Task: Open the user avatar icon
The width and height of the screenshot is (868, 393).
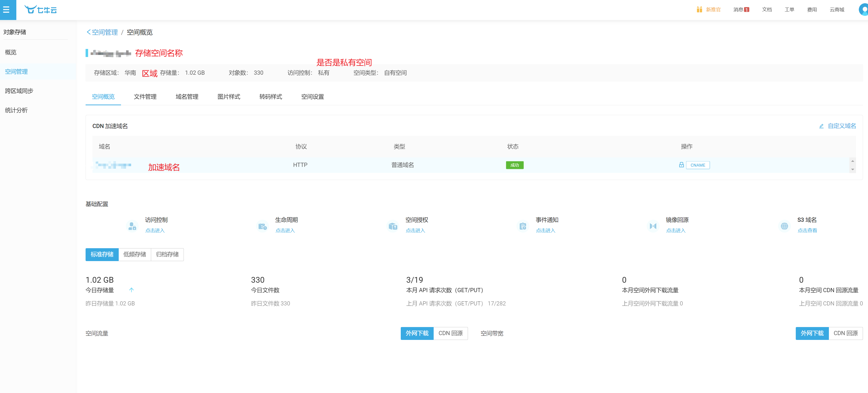Action: tap(864, 9)
